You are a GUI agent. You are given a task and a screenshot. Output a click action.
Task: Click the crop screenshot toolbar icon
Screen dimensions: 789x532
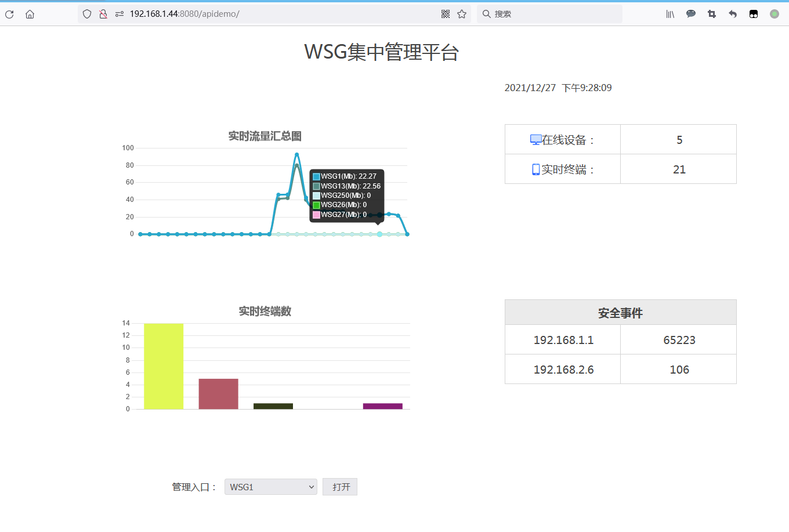pyautogui.click(x=712, y=14)
